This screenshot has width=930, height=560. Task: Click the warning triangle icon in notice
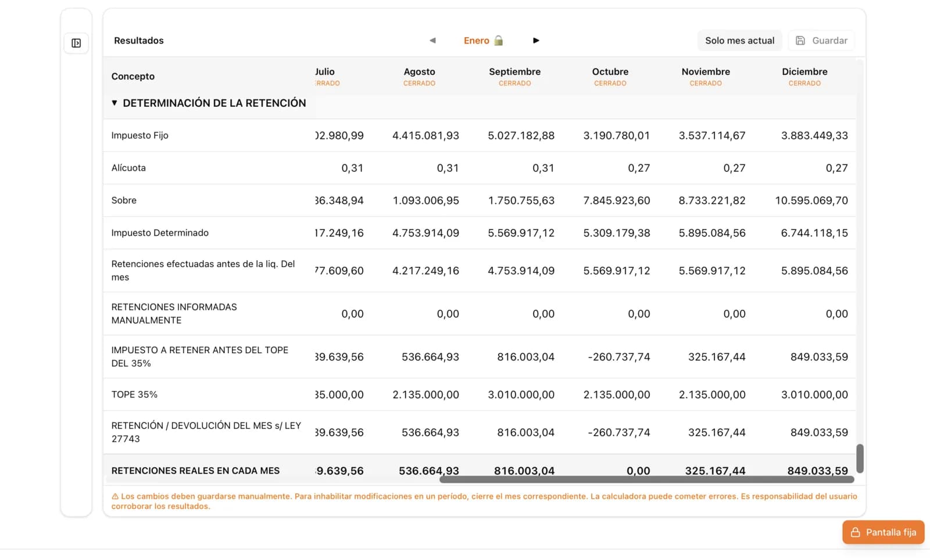point(115,497)
